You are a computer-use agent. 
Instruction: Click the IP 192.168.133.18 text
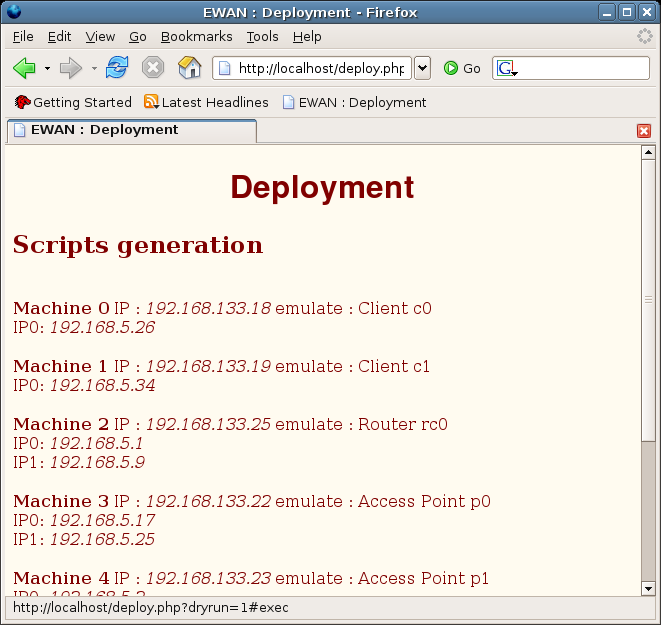click(209, 308)
